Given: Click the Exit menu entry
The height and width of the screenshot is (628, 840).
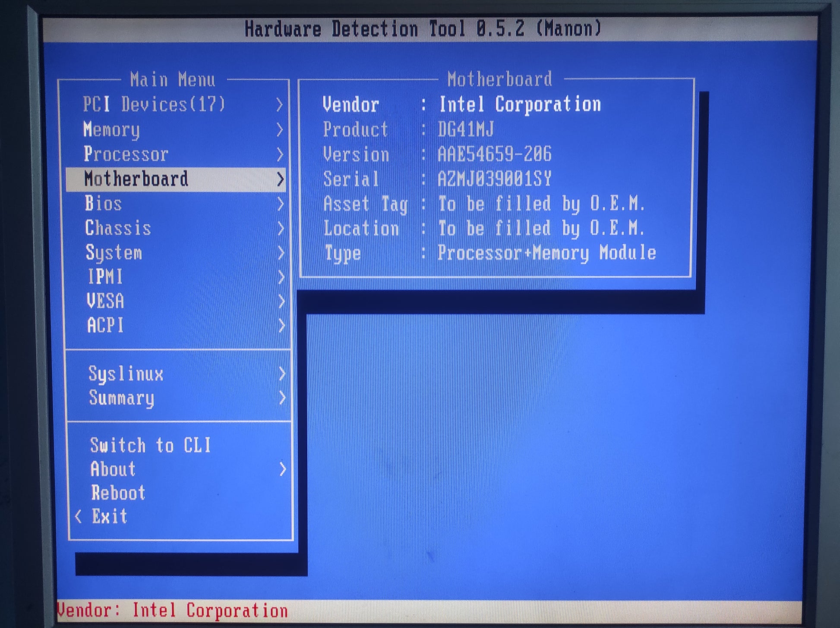Looking at the screenshot, I should point(110,516).
